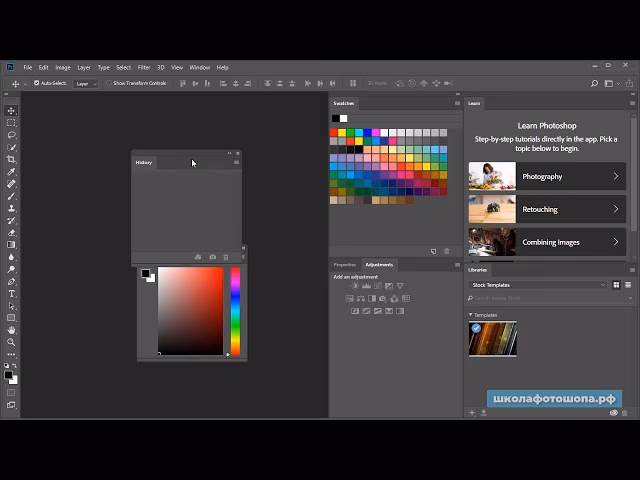Open the Retouching tutorials
The height and width of the screenshot is (480, 640).
pos(547,209)
